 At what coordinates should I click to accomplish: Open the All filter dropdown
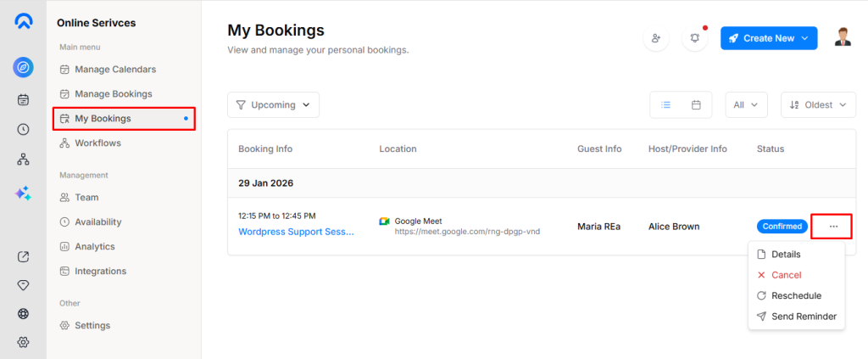746,104
